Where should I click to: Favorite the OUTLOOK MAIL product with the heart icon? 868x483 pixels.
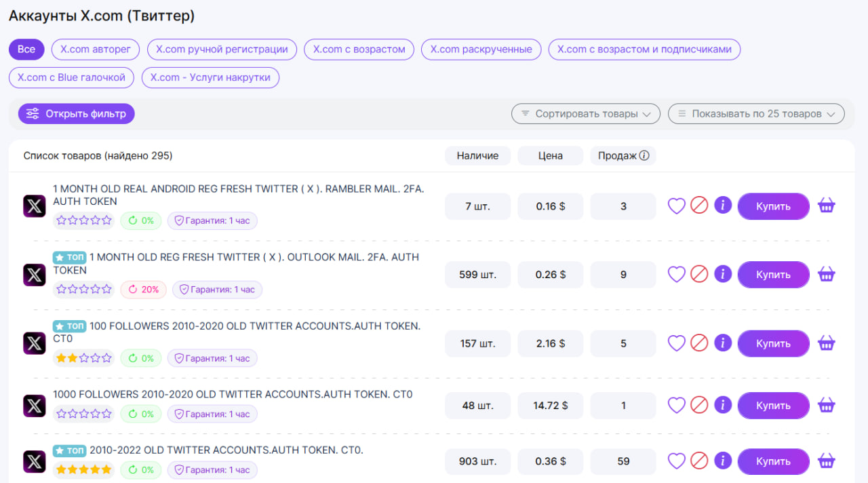[x=677, y=274]
